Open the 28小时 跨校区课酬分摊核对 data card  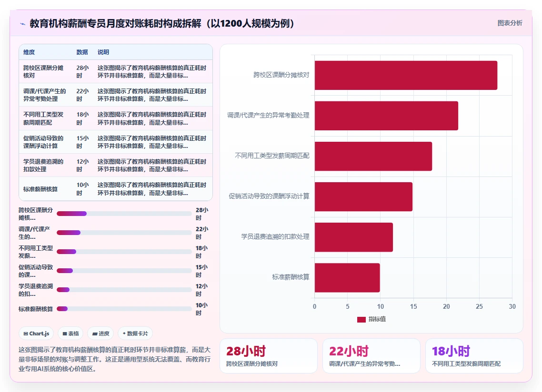click(269, 356)
